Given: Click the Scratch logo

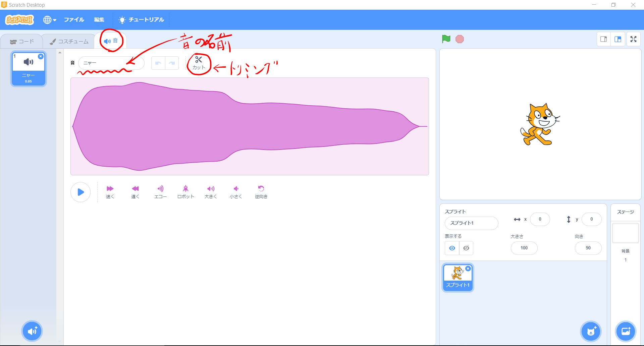Looking at the screenshot, I should pyautogui.click(x=19, y=20).
